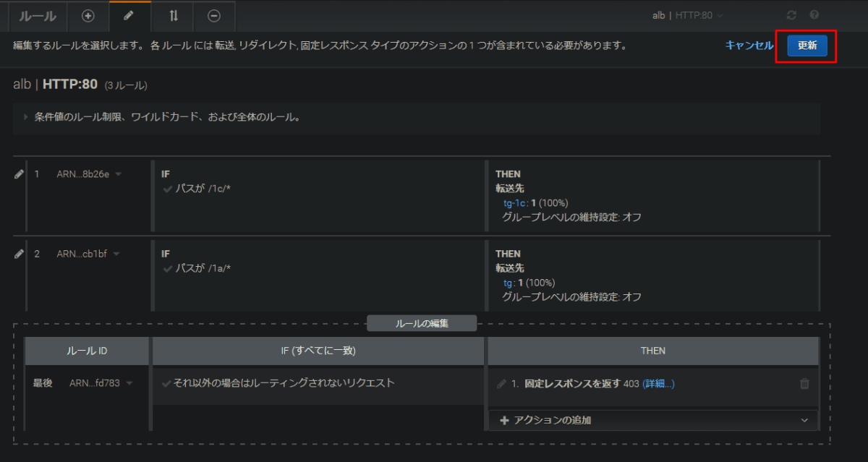Open the help question mark icon
868x462 pixels.
pyautogui.click(x=814, y=15)
